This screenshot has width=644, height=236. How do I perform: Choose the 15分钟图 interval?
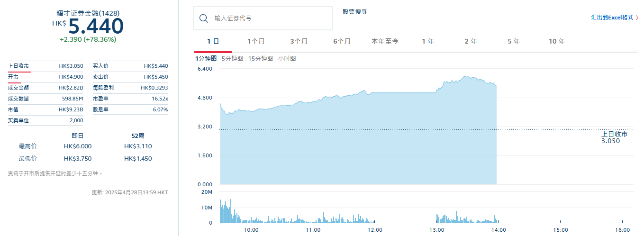261,59
